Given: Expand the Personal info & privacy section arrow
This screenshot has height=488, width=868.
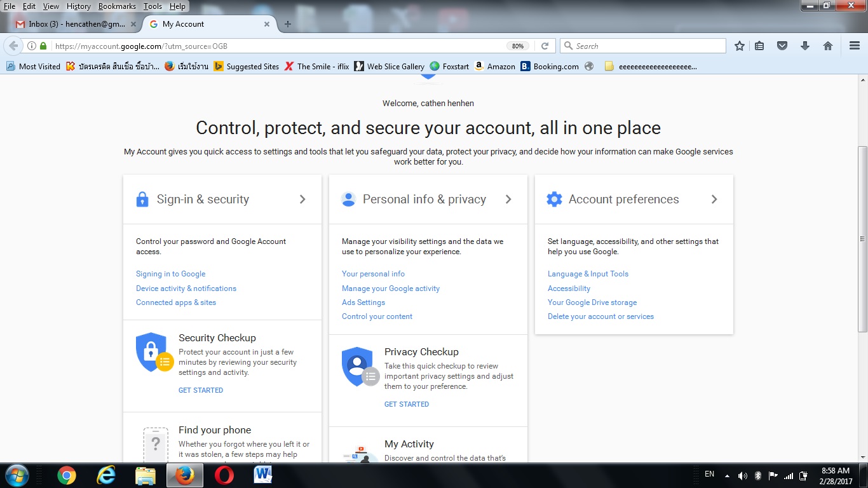Looking at the screenshot, I should [x=508, y=200].
